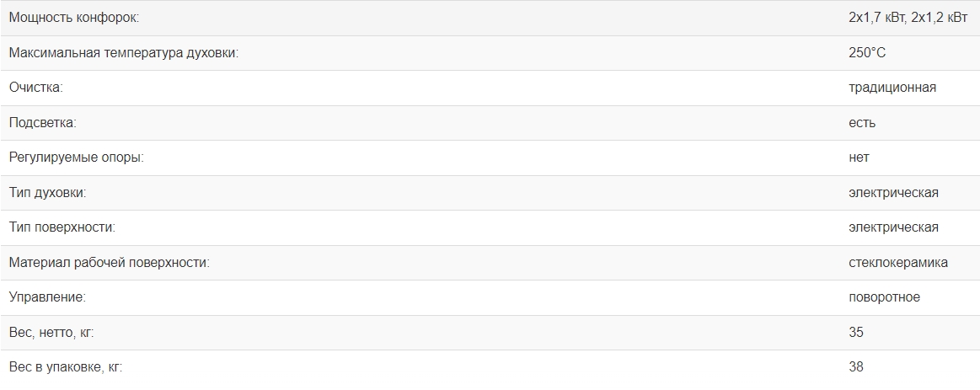Image resolution: width=980 pixels, height=390 pixels.
Task: Select the 'поворотное' control value
Action: coord(884,297)
